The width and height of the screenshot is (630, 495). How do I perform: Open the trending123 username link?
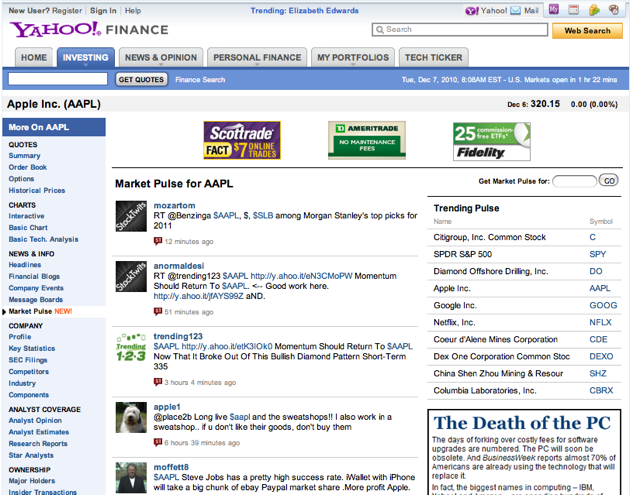coord(178,336)
